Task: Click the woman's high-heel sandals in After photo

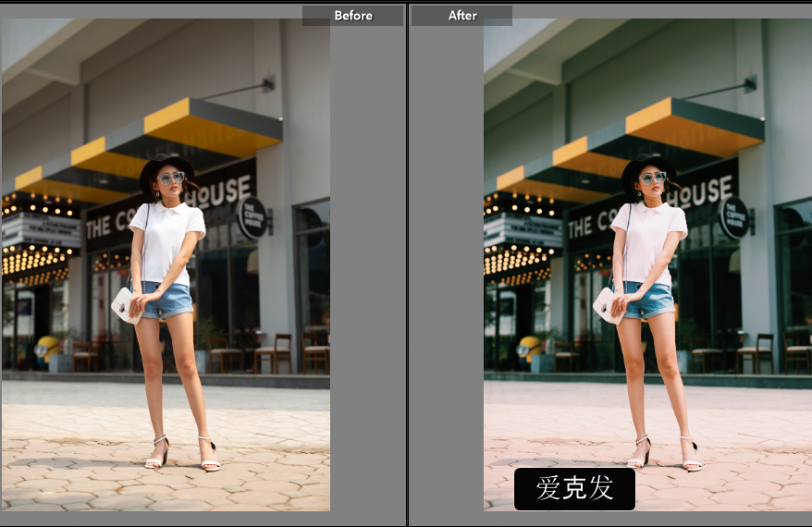Action: (x=664, y=454)
